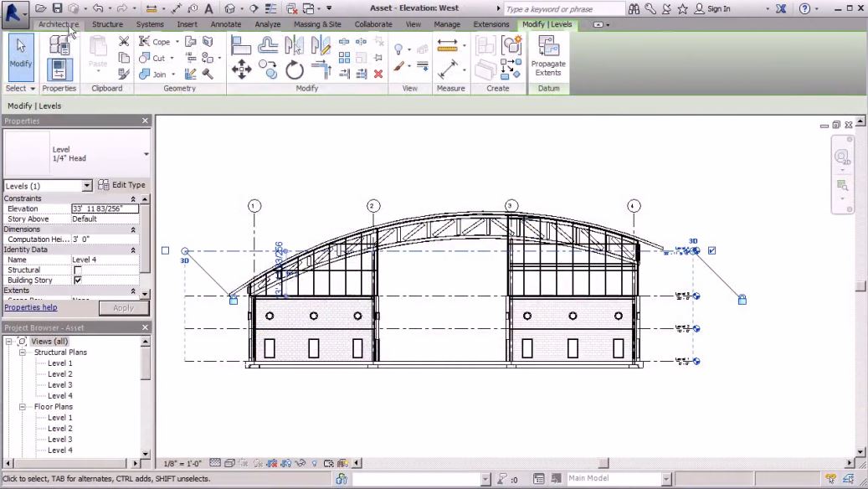Click Edit Type button
Image resolution: width=868 pixels, height=489 pixels.
coord(121,185)
